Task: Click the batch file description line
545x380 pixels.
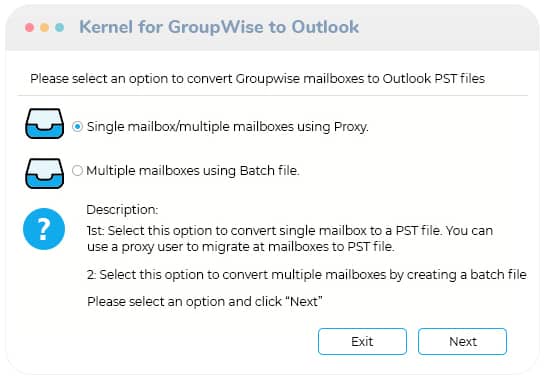Action: point(307,275)
